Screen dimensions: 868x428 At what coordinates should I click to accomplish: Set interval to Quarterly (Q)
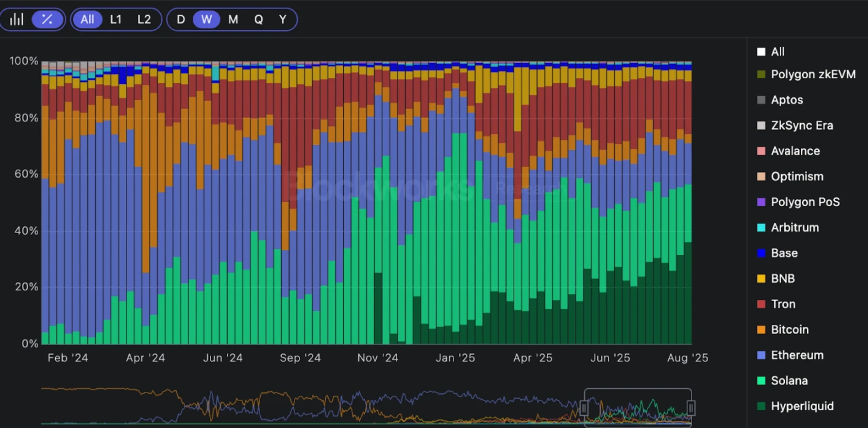(258, 19)
